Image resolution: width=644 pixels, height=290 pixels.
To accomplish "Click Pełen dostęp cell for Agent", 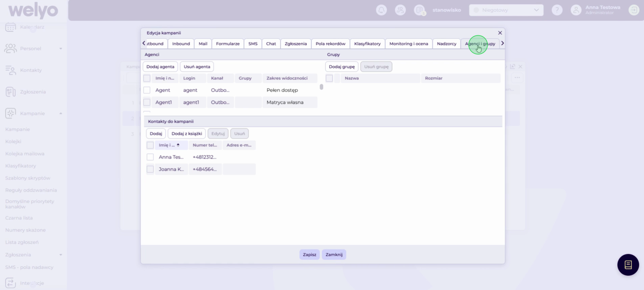I will pos(290,90).
